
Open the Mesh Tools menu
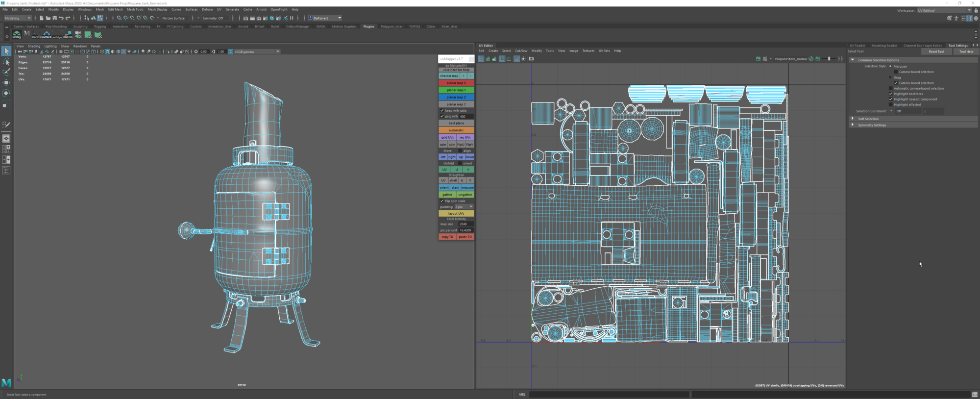coord(135,9)
